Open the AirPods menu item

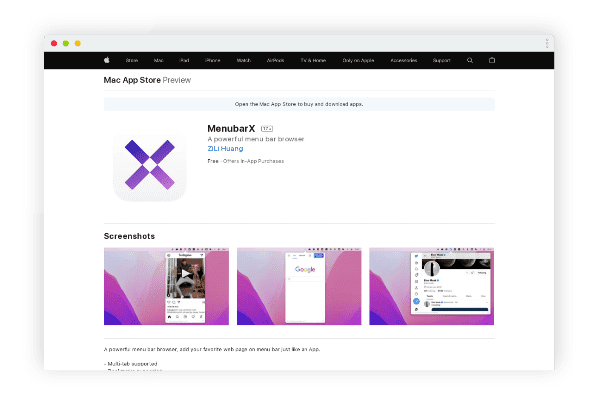(x=276, y=60)
